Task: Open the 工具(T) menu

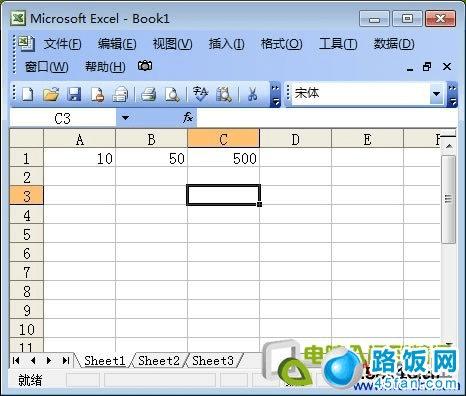Action: pos(338,44)
